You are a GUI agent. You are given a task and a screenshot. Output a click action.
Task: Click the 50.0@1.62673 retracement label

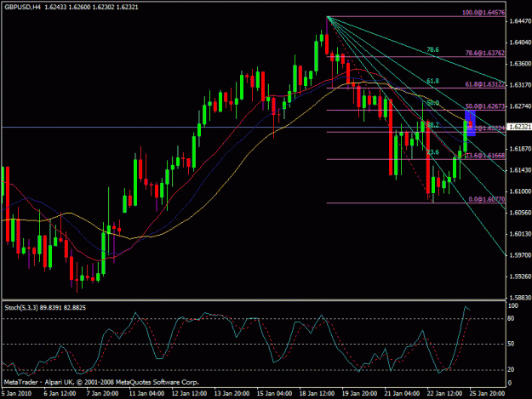485,106
